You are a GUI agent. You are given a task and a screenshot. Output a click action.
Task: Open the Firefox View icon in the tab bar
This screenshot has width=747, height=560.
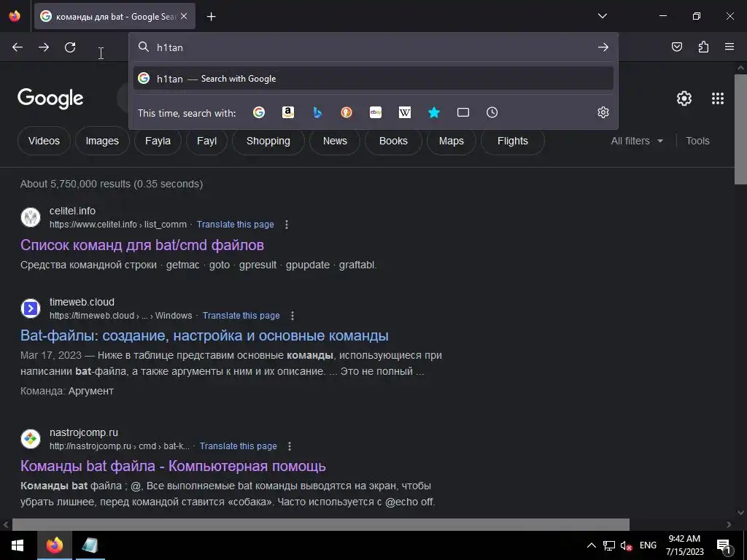[15, 16]
